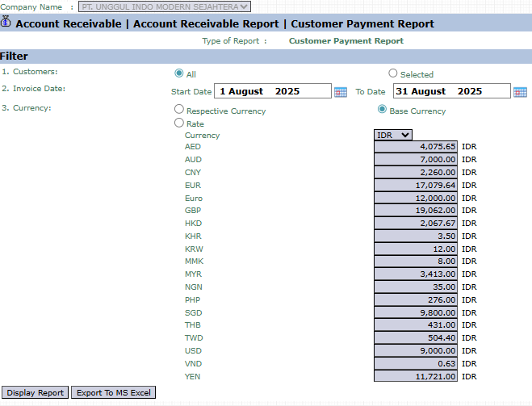
Task: Expand the IDR currency dropdown
Action: click(x=394, y=135)
